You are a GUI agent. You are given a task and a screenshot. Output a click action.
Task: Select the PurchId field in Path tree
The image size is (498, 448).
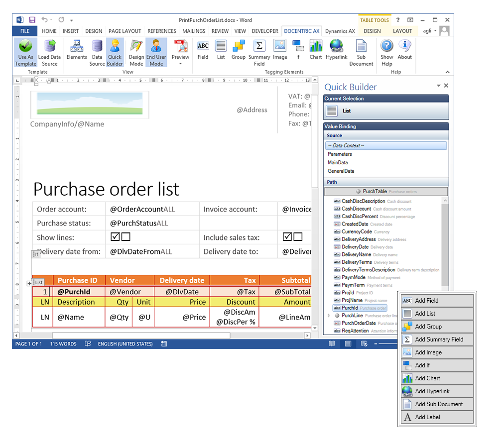[x=360, y=308]
